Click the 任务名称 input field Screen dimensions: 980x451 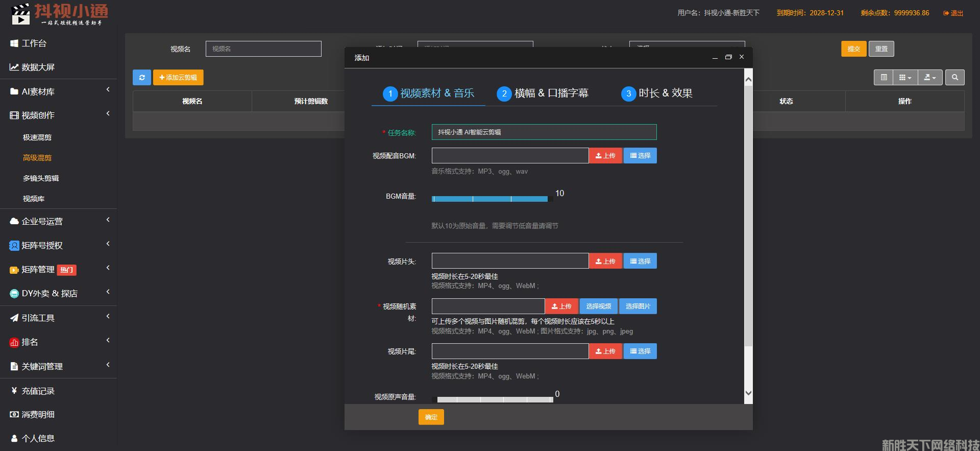point(544,132)
